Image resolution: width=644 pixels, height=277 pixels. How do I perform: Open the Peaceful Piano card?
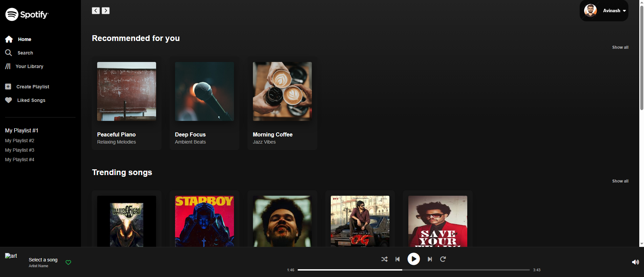[127, 103]
